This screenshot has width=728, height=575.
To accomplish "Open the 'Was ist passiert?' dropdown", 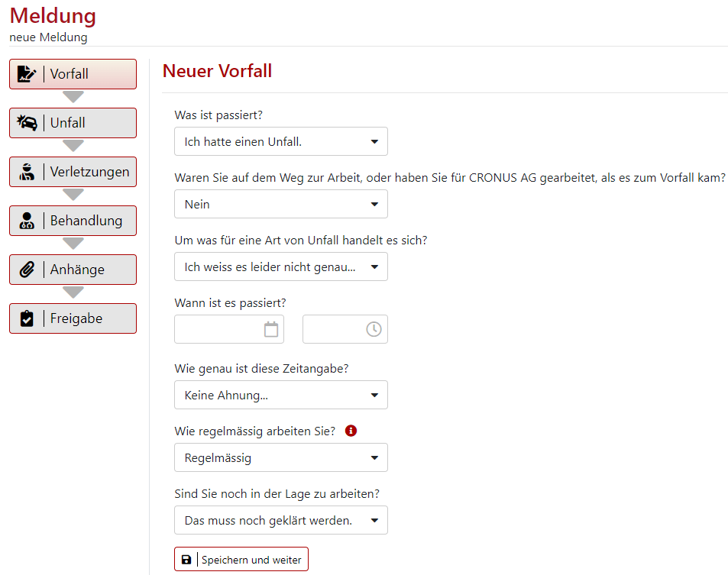I will click(280, 141).
